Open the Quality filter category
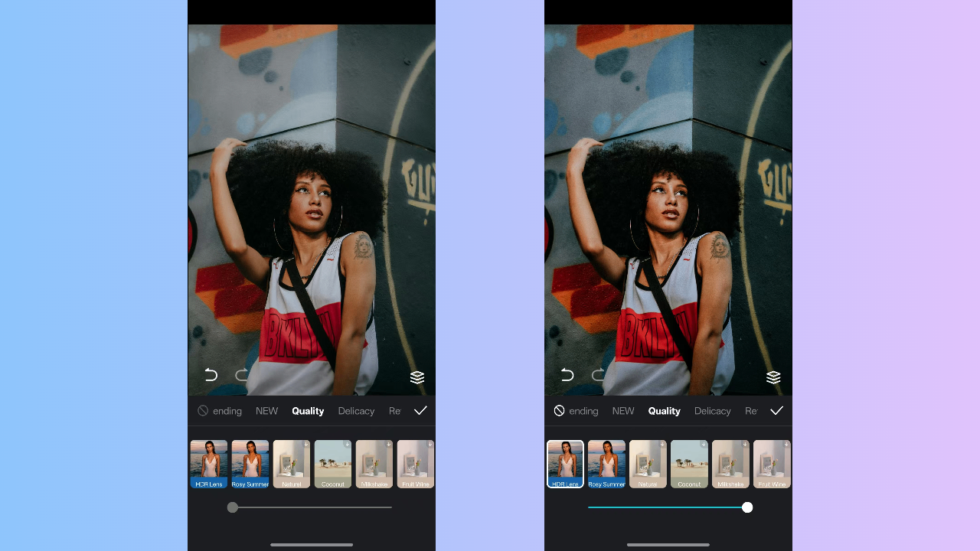The height and width of the screenshot is (551, 980). click(308, 411)
